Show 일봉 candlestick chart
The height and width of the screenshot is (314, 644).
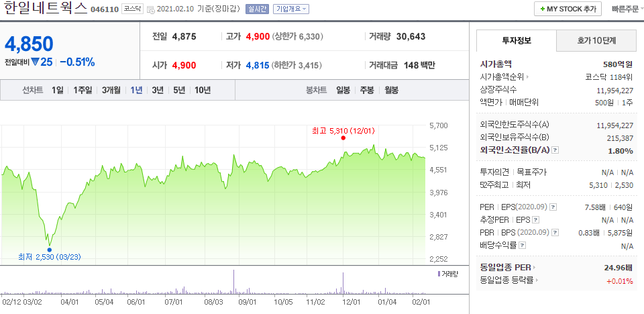point(343,91)
